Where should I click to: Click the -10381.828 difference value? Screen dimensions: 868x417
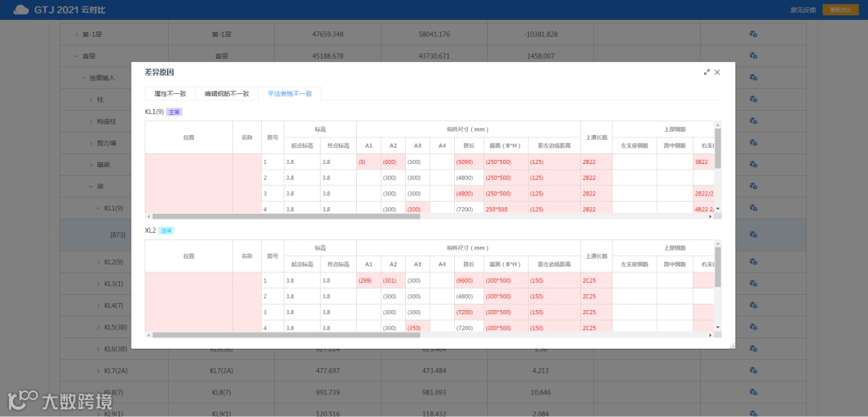pos(540,35)
